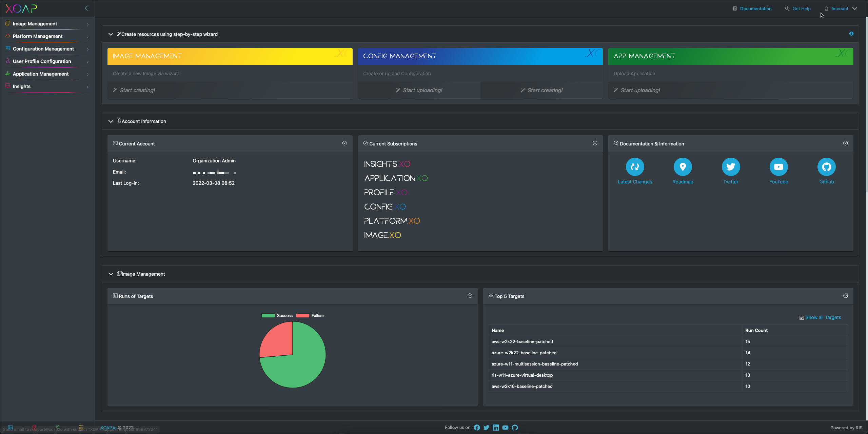
Task: Open the XOAP.io footer link
Action: pyautogui.click(x=108, y=428)
